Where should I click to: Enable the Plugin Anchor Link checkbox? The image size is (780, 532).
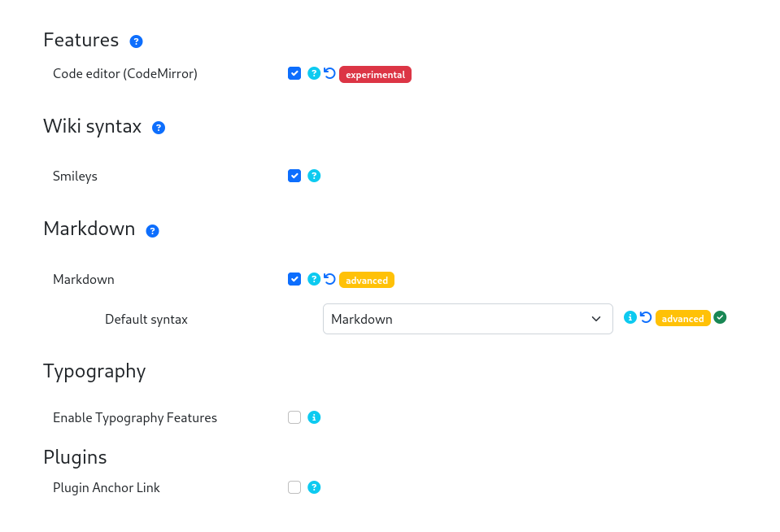click(294, 487)
